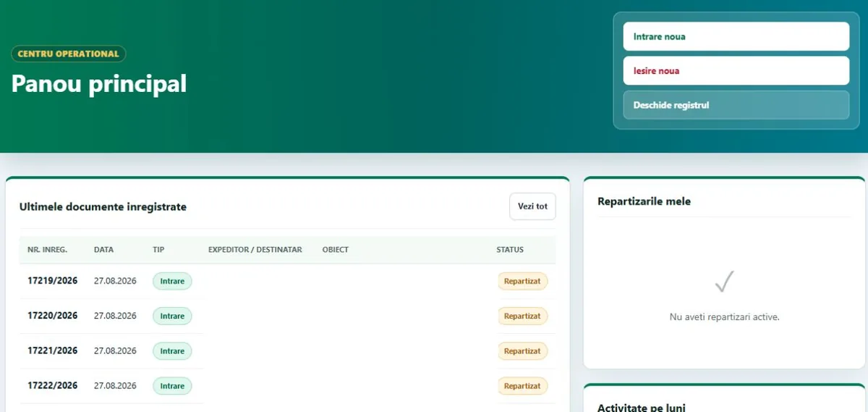Click Intrare badge in row 17219/2026
This screenshot has width=868, height=412.
pos(172,281)
